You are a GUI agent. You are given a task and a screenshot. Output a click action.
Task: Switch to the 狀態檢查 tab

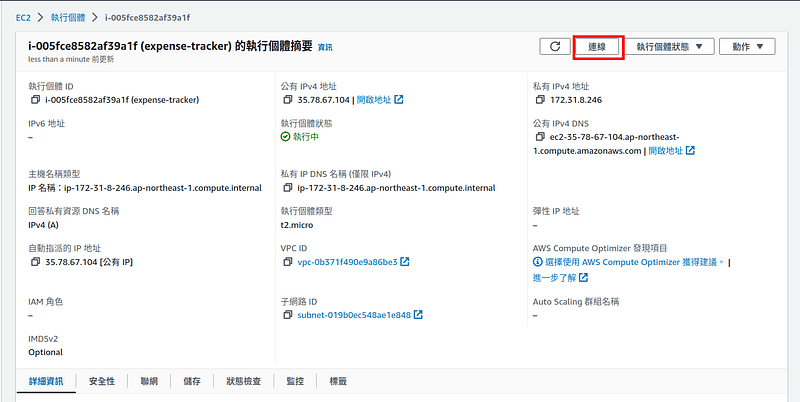[244, 381]
